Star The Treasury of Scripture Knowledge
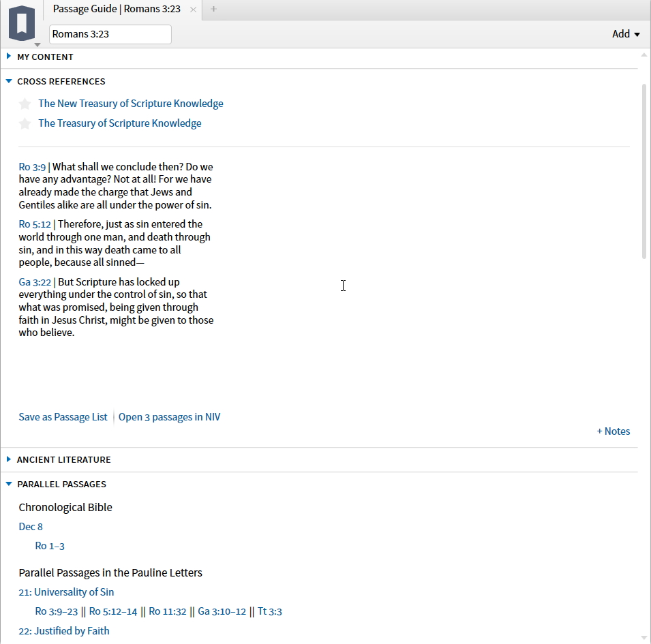Viewport: 651px width, 644px height. click(x=25, y=123)
